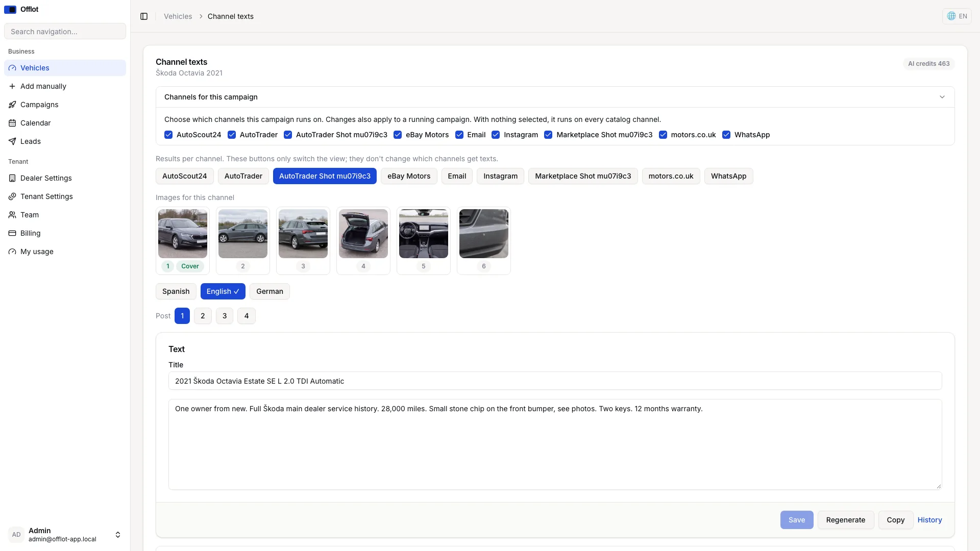The width and height of the screenshot is (980, 551).
Task: Click the Save button
Action: (x=797, y=520)
